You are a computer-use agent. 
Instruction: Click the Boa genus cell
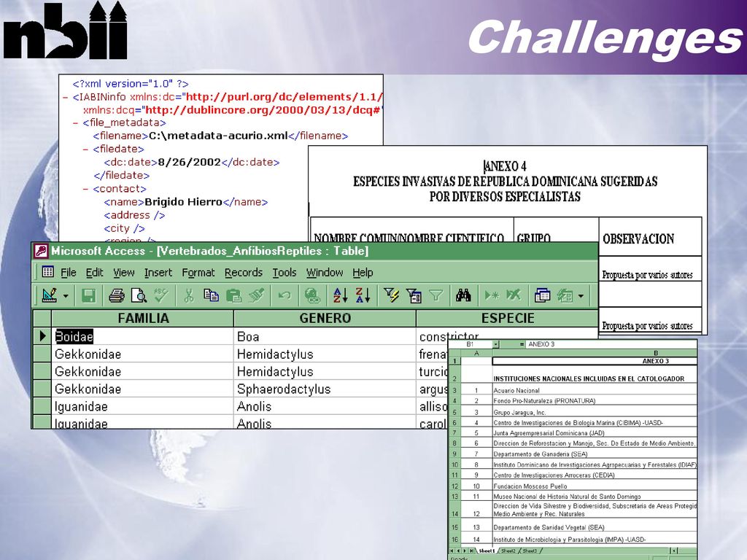pos(325,337)
